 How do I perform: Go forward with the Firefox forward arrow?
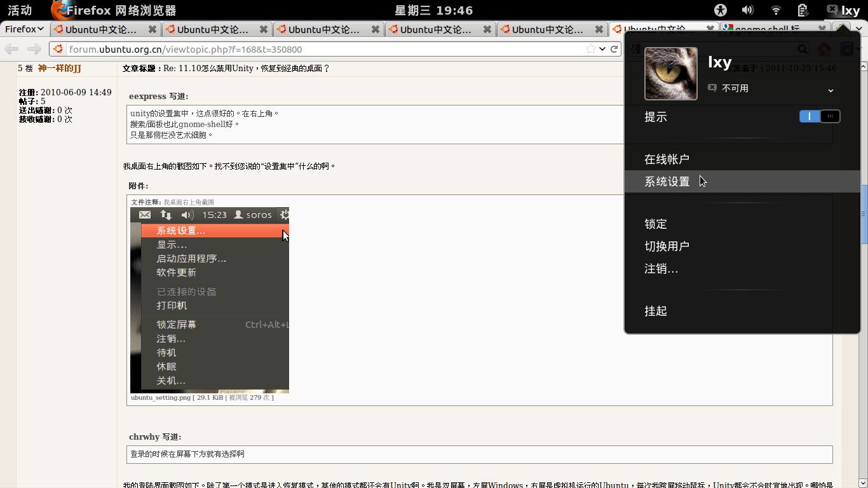[x=34, y=49]
